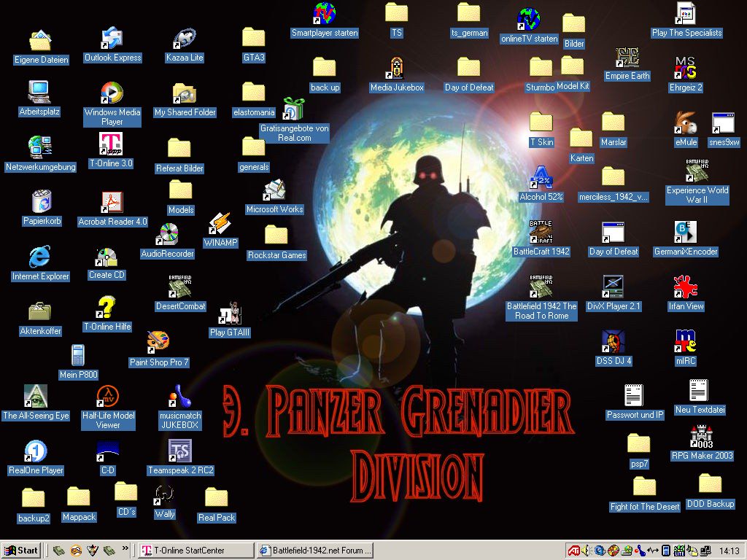Click Battlefield 1942 The Road To Rome

pyautogui.click(x=541, y=287)
